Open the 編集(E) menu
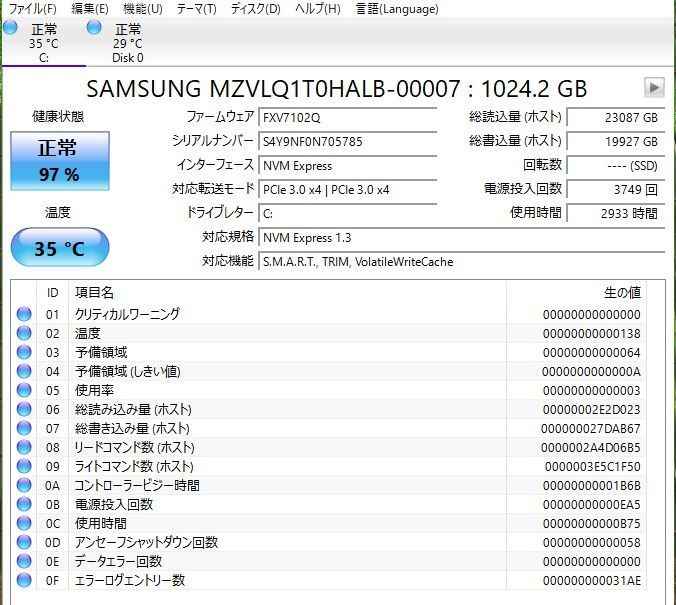The image size is (676, 605). coord(90,9)
